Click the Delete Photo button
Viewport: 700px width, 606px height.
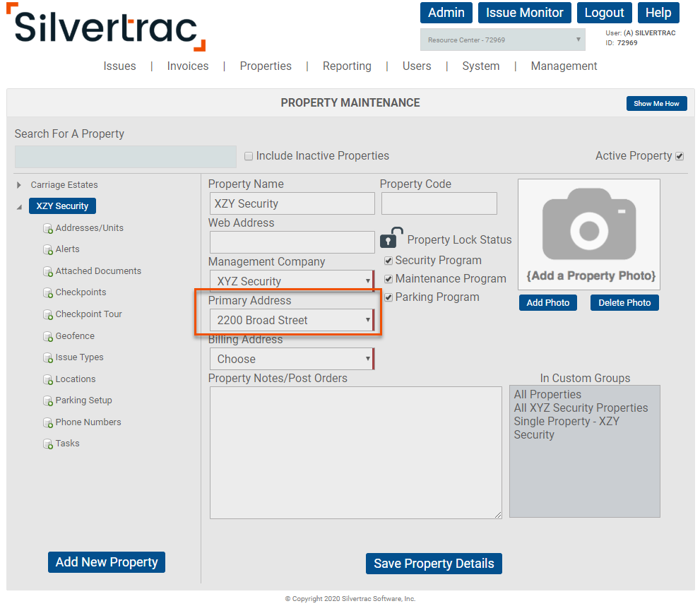click(624, 302)
